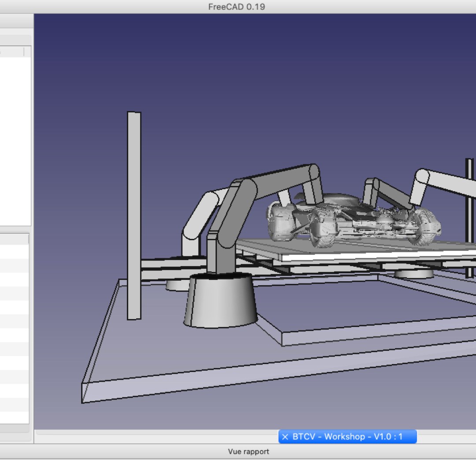Select the tall pillar on the left

click(x=134, y=216)
